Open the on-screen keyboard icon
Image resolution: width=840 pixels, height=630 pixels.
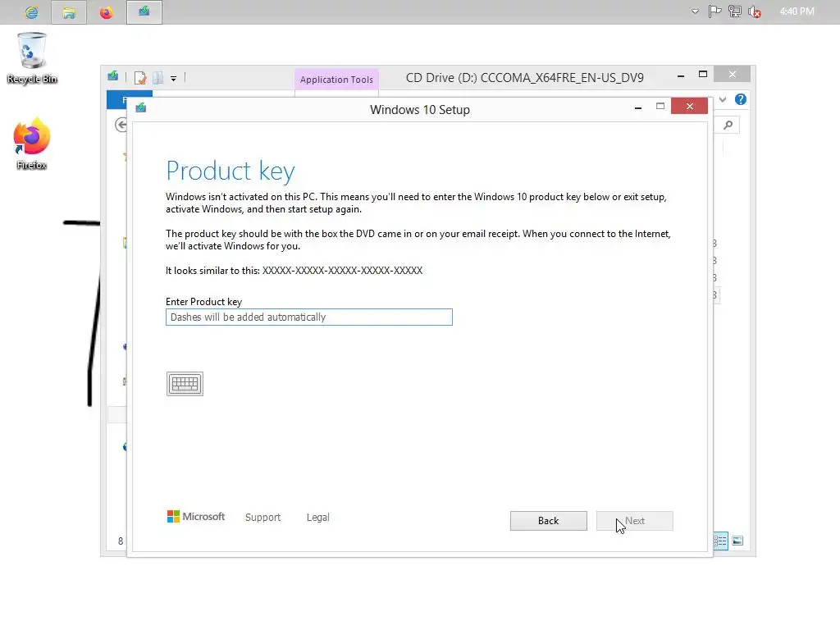[185, 384]
